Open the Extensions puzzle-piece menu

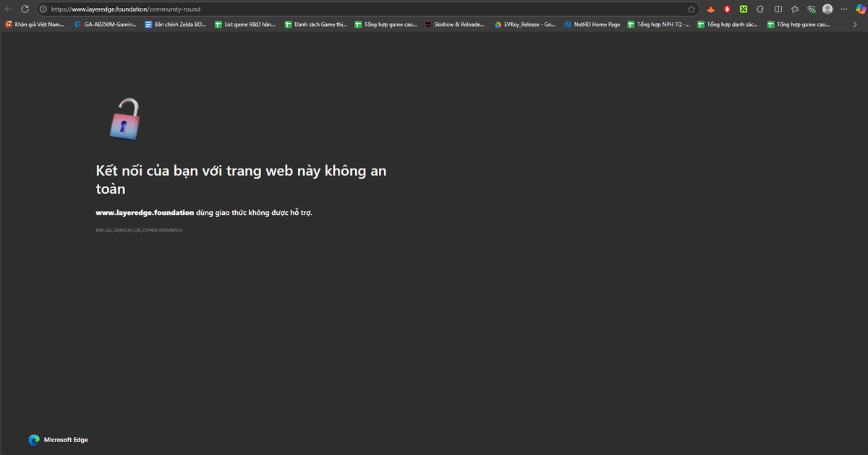[760, 9]
